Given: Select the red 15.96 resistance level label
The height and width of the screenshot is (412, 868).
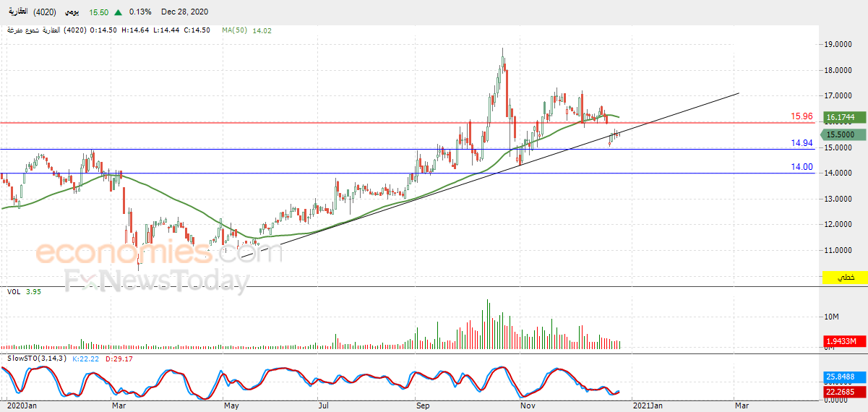Looking at the screenshot, I should 802,116.
